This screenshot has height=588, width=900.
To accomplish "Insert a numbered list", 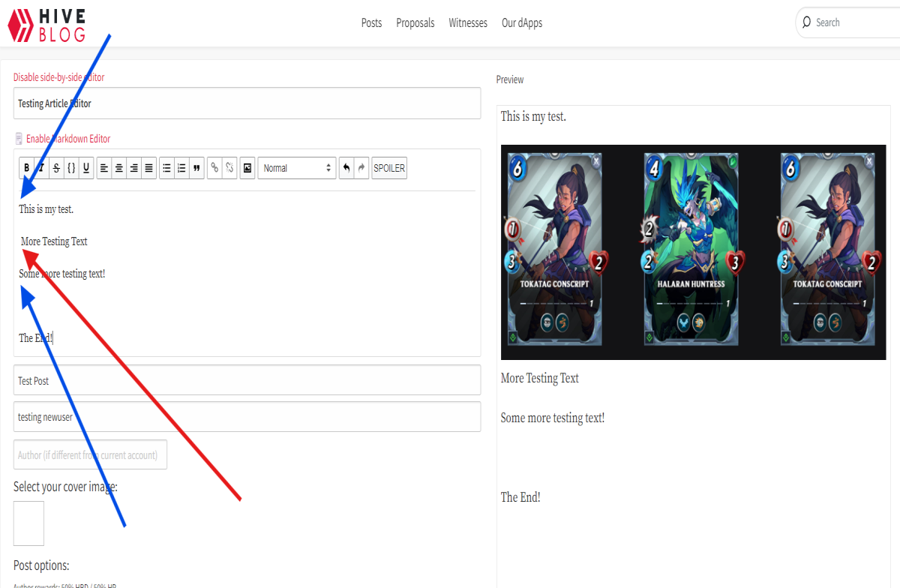I will [181, 168].
